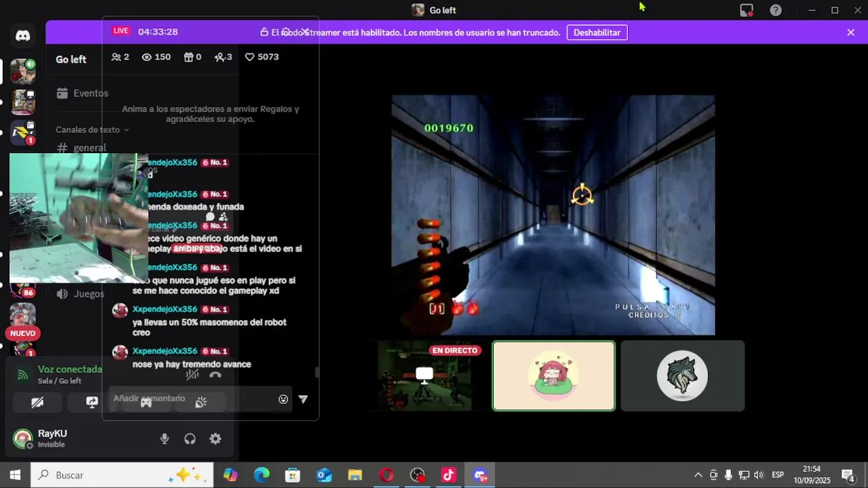Open Copilot from the taskbar
868x488 pixels.
tap(231, 475)
